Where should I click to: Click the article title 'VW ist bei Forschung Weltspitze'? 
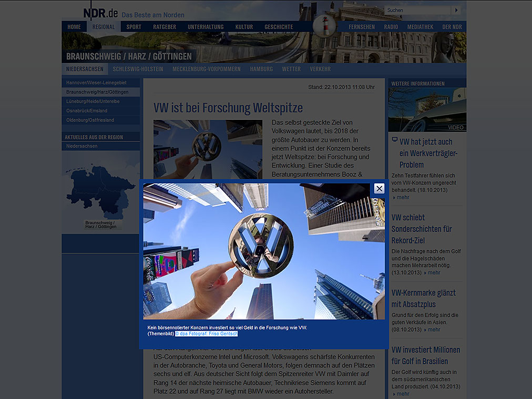click(228, 108)
